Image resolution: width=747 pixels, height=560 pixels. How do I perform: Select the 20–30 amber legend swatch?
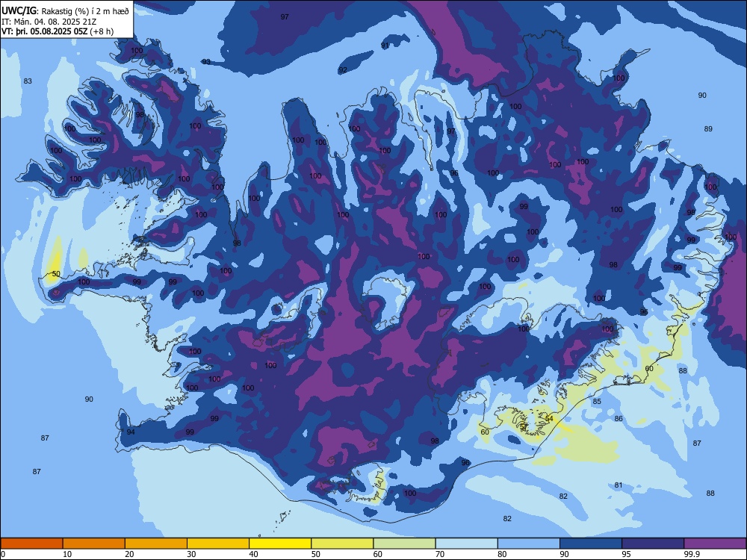pos(156,544)
